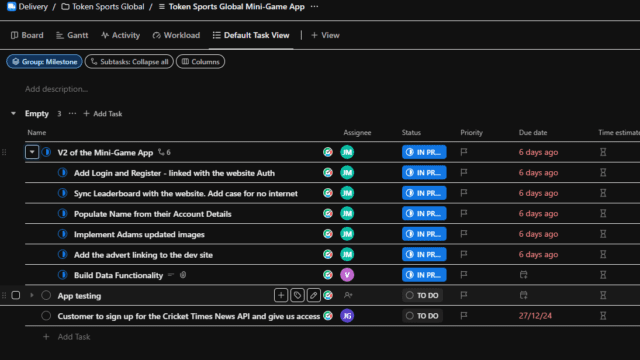Open time estimate hourglass on Add the advert row
This screenshot has width=640, height=360.
click(x=603, y=254)
